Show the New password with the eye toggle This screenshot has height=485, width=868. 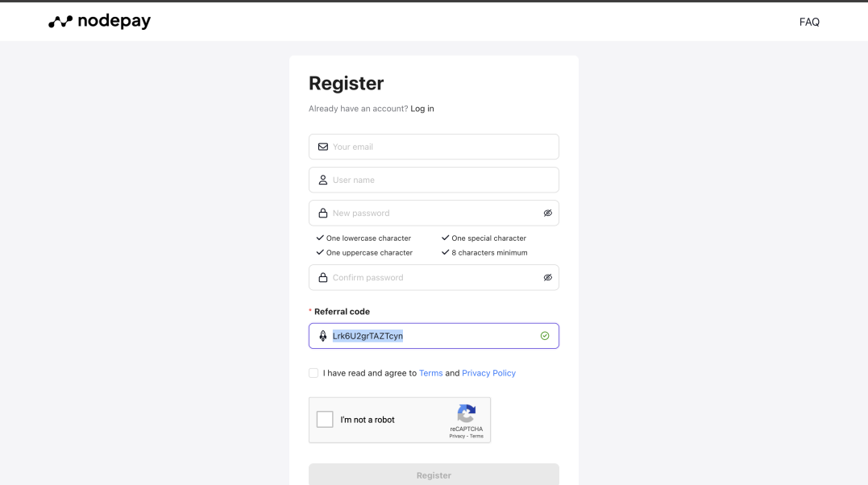click(547, 213)
